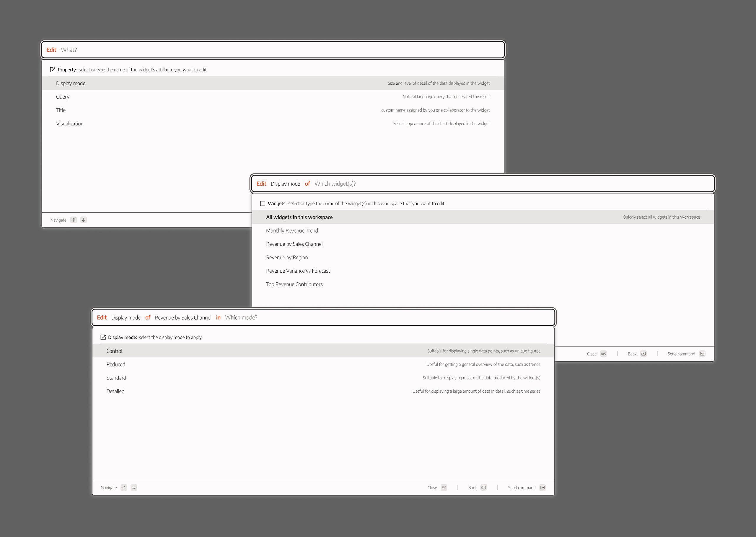Click the down arrow icon in the Edit What dialog
The image size is (756, 537).
[x=83, y=220]
